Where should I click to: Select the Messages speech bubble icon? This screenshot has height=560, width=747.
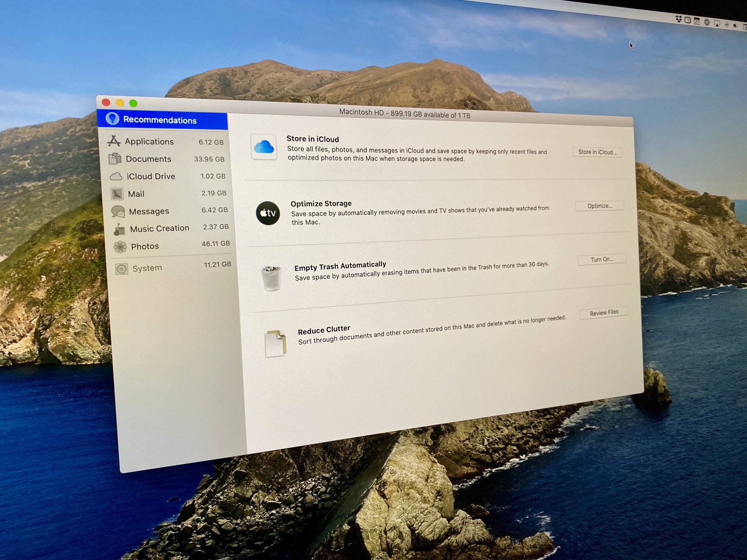point(117,211)
